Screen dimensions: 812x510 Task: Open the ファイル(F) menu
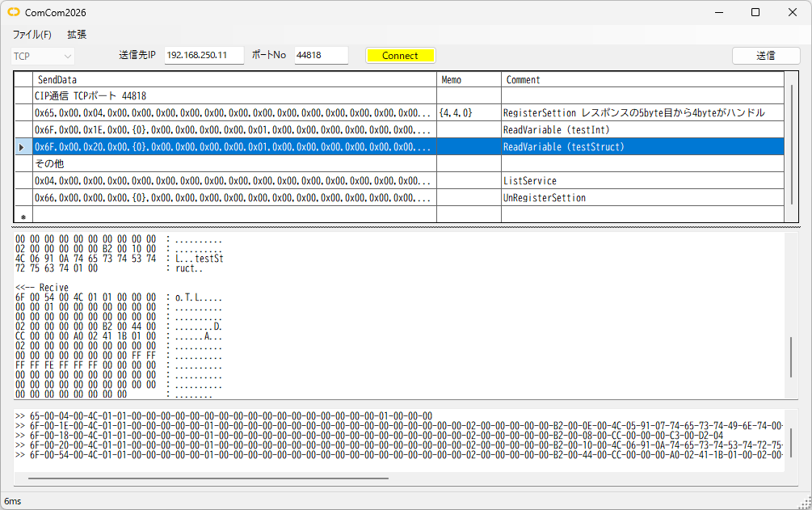(x=32, y=35)
